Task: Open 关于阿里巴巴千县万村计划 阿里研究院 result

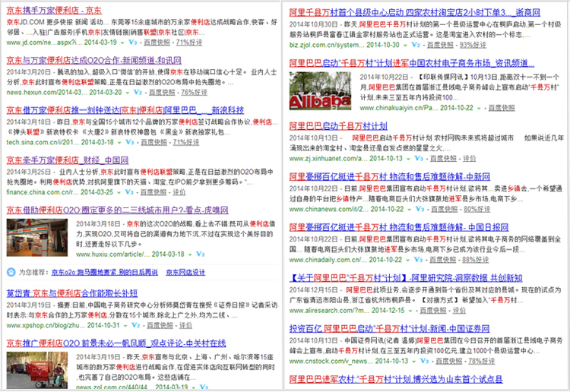Action: (x=406, y=278)
